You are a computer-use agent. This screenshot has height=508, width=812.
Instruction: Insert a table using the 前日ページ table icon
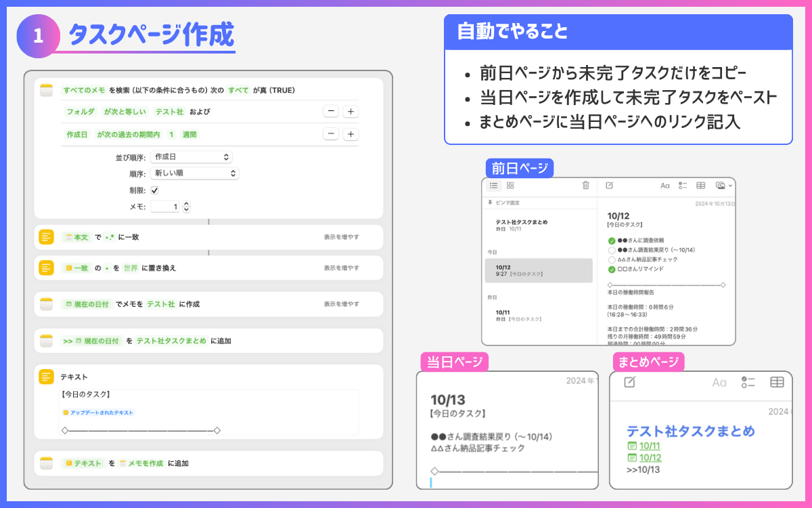(x=700, y=186)
